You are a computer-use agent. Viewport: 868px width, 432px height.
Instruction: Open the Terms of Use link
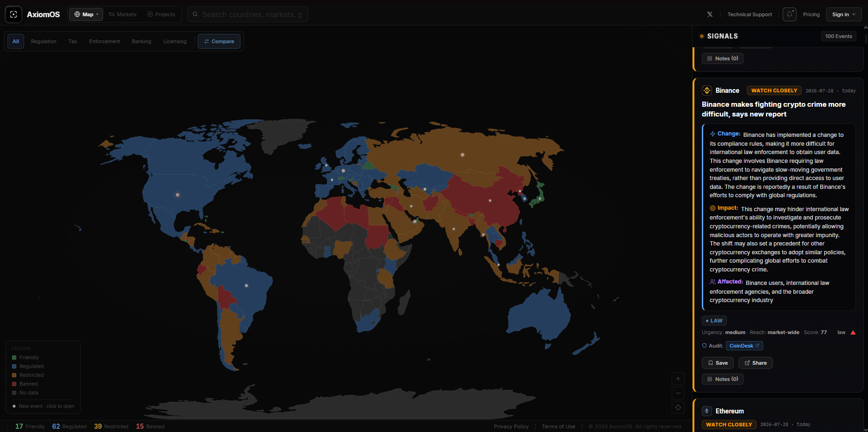coord(558,426)
